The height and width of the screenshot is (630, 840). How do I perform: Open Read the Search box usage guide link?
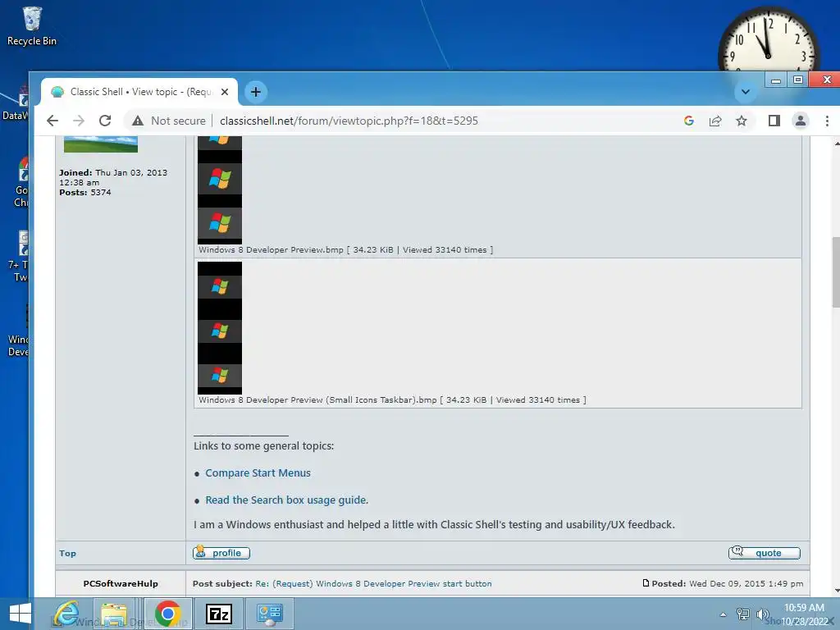click(x=286, y=500)
